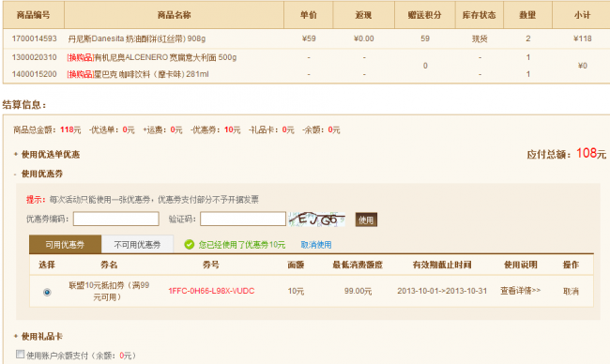Viewport: 610px width, 364px height.
Task: Expand the 使用礼品卡 section
Action: (x=41, y=337)
